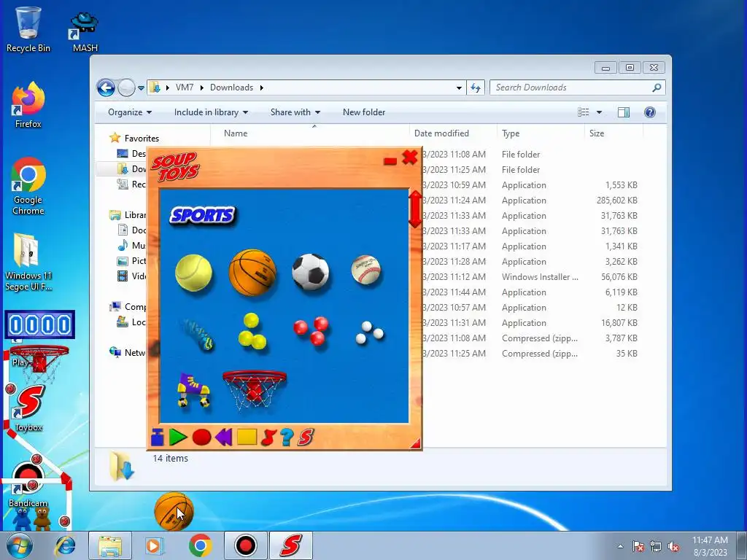The image size is (747, 560).
Task: Sort by the Name column header
Action: (309, 133)
